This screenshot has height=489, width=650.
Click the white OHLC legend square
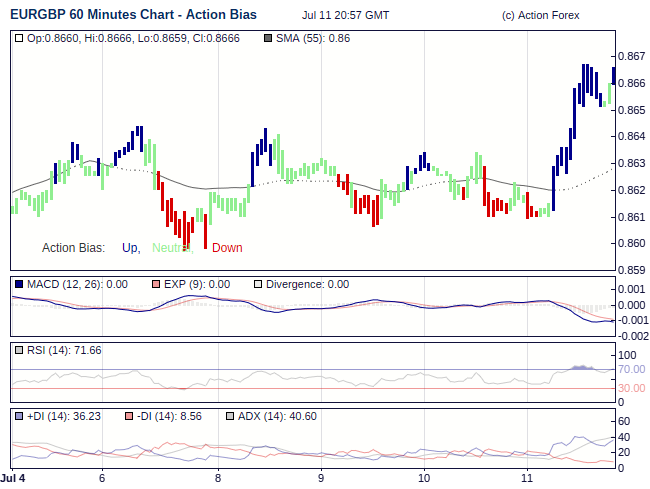[20, 38]
